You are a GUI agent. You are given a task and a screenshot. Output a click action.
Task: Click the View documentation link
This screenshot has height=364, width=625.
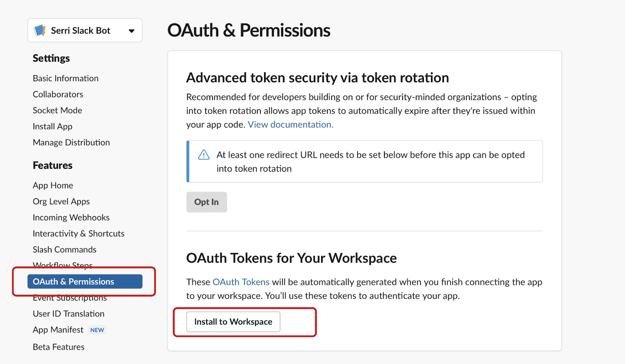pyautogui.click(x=290, y=124)
